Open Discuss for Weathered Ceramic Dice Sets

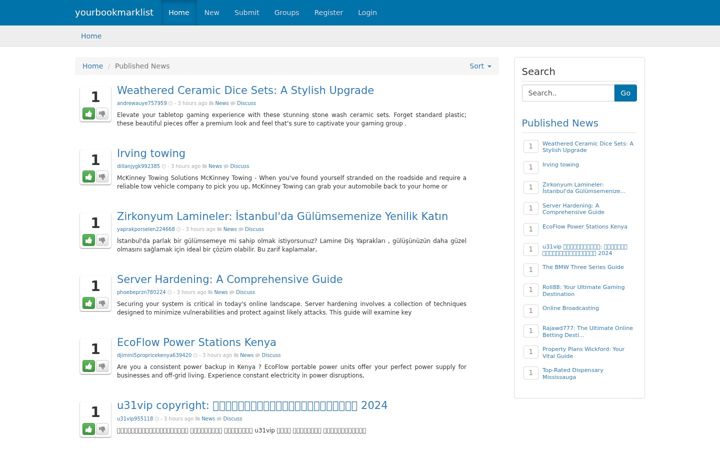(x=246, y=103)
